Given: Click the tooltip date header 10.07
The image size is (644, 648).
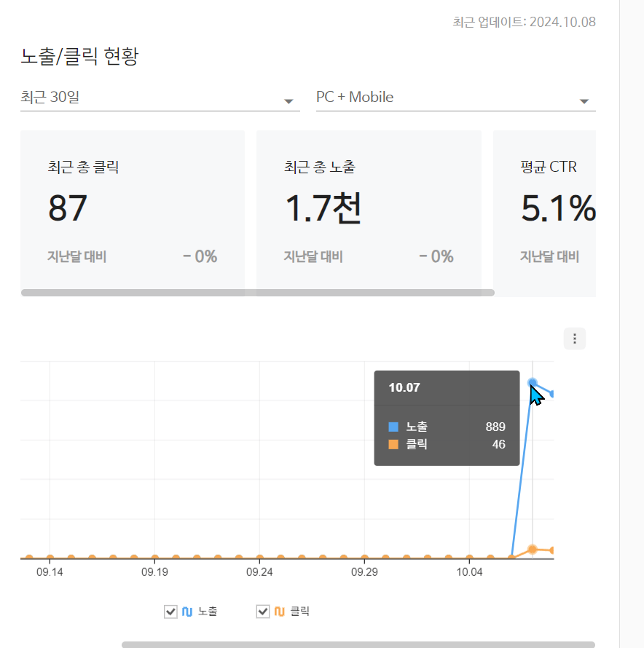Looking at the screenshot, I should click(x=404, y=387).
